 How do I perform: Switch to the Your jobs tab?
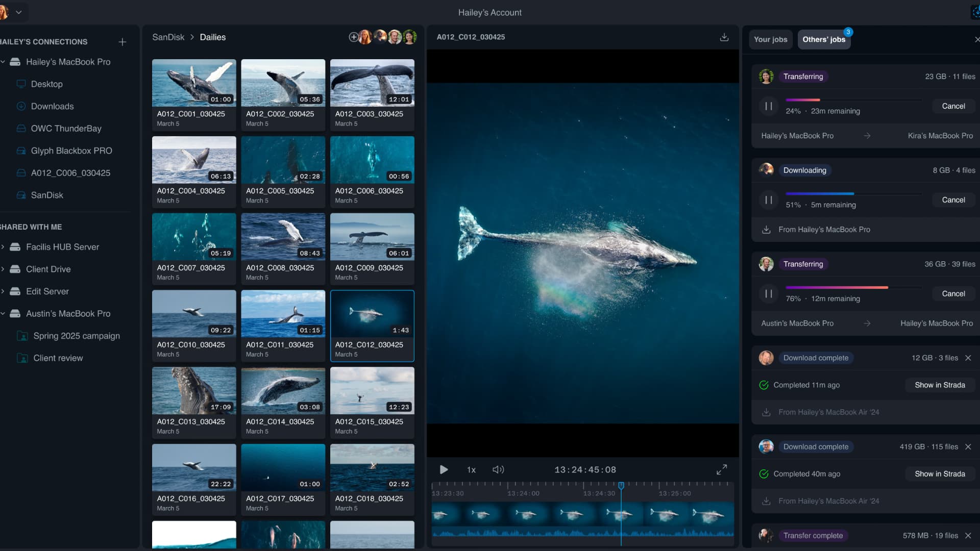coord(770,39)
